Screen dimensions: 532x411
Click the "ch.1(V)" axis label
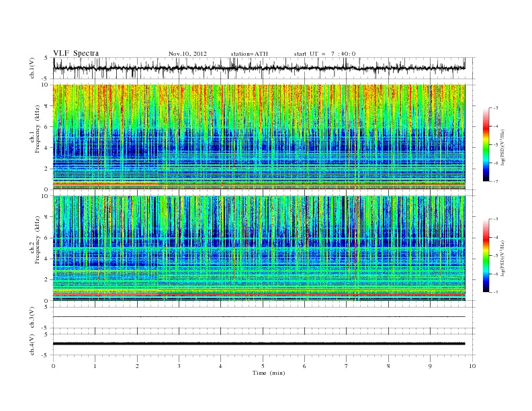click(32, 68)
